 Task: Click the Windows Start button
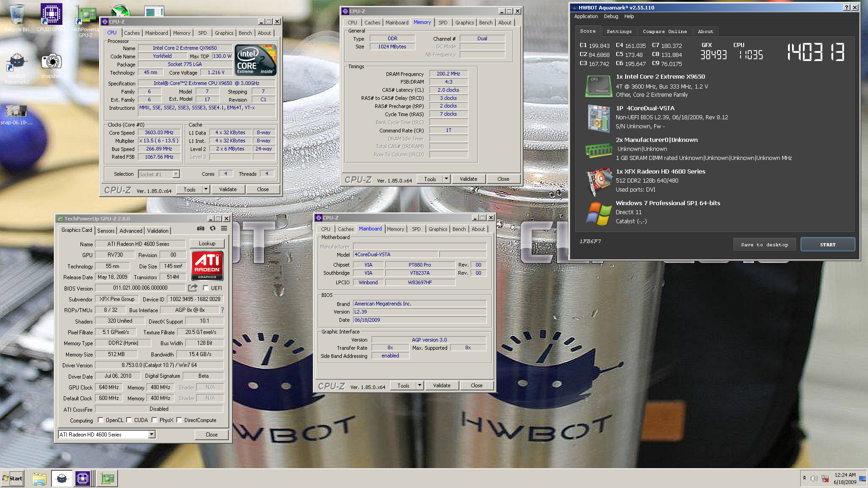pos(12,479)
